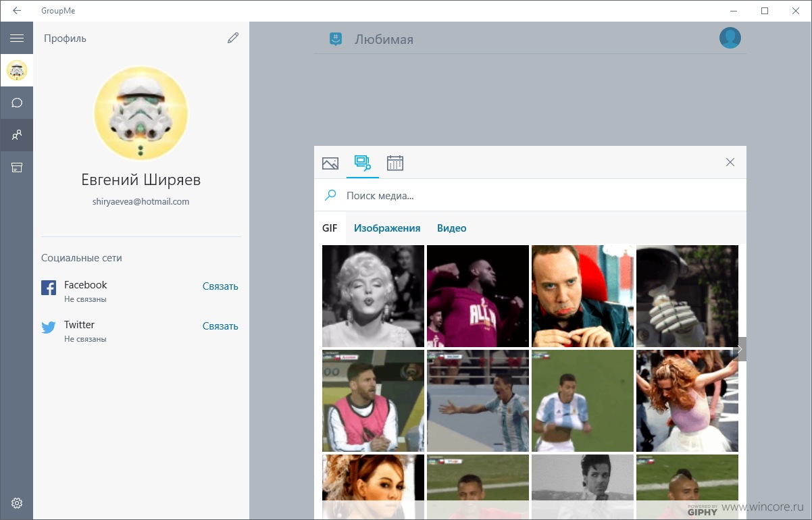
Task: Open the hamburger navigation menu
Action: pyautogui.click(x=16, y=38)
